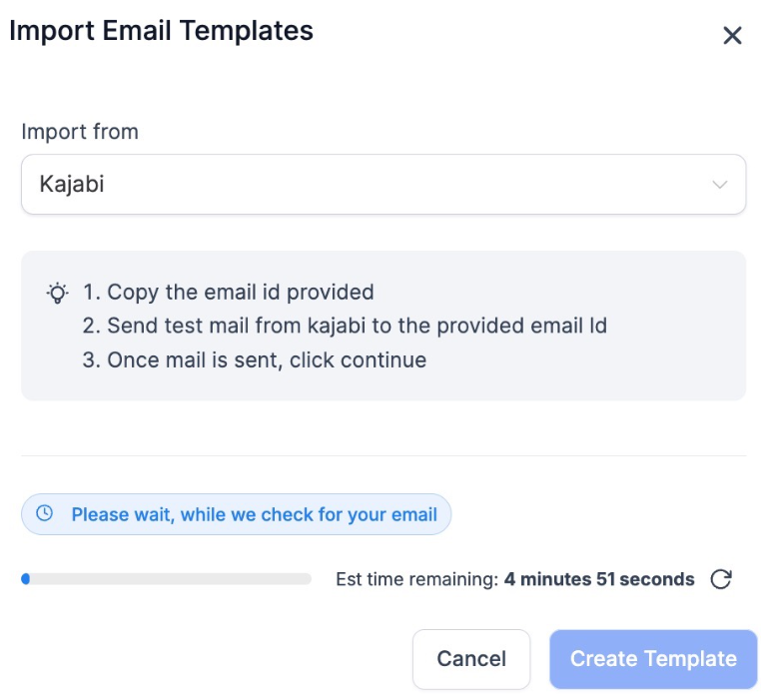Viewport: 763px width, 700px height.
Task: Click the blue filled progress indicator
Action: pos(26,578)
